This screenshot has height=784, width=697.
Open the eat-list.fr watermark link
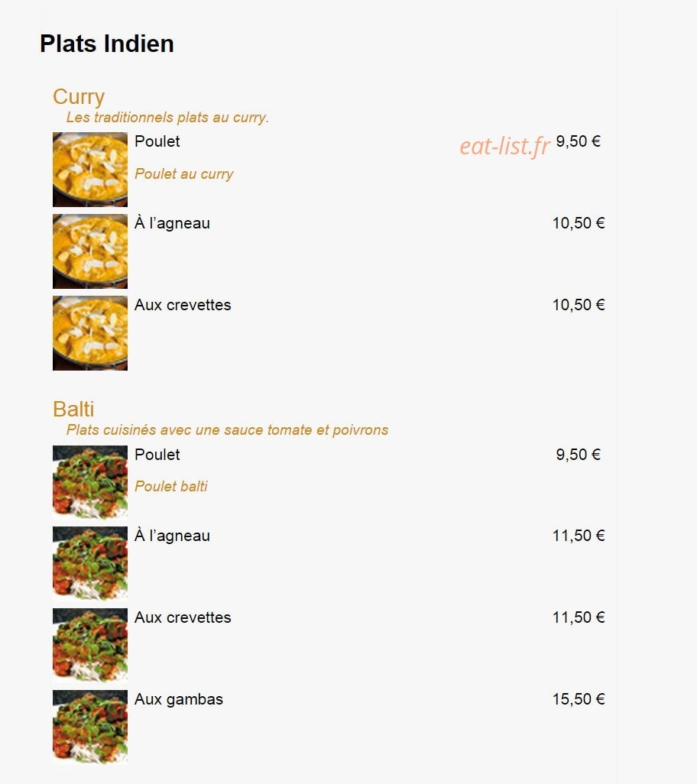tap(504, 146)
